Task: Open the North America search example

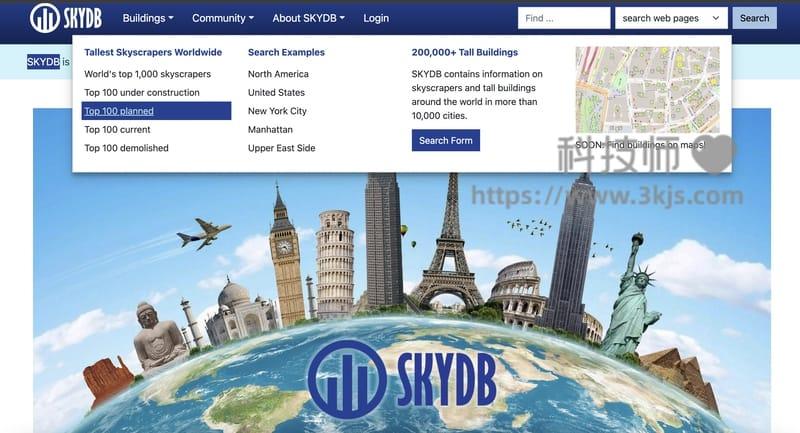Action: (278, 74)
